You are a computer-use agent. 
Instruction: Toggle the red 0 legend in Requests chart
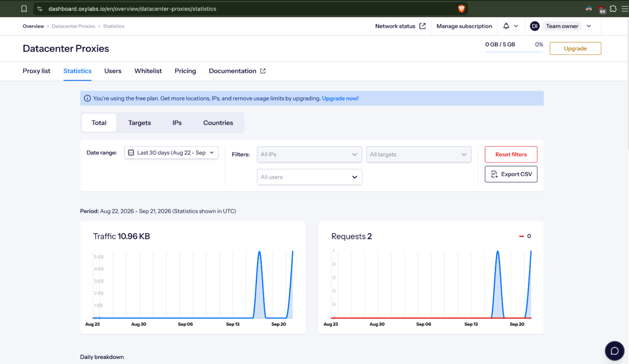tap(525, 236)
